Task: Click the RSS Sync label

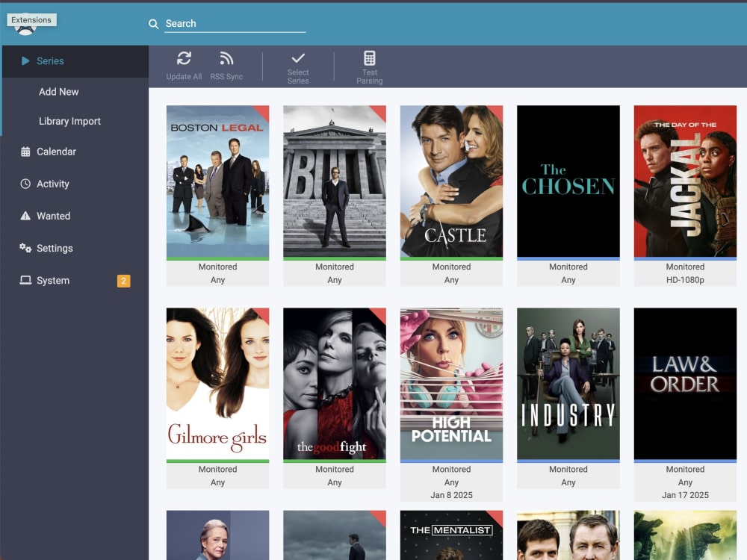Action: 226,77
